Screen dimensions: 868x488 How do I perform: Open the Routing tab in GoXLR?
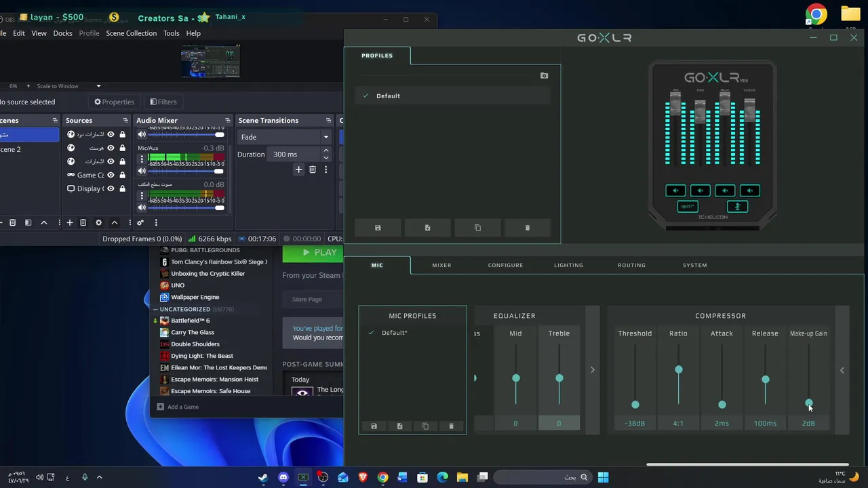point(631,265)
